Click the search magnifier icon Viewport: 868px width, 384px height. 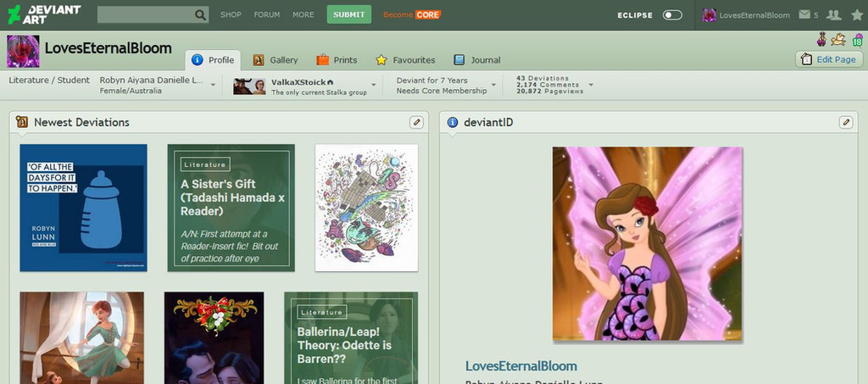(200, 15)
